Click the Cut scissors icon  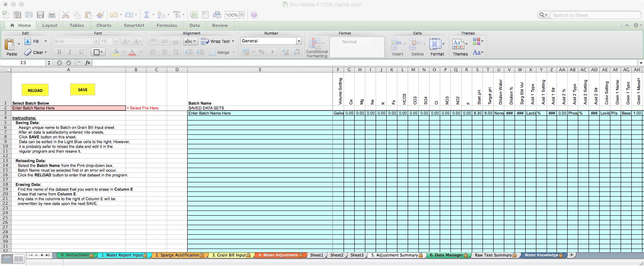pyautogui.click(x=66, y=15)
